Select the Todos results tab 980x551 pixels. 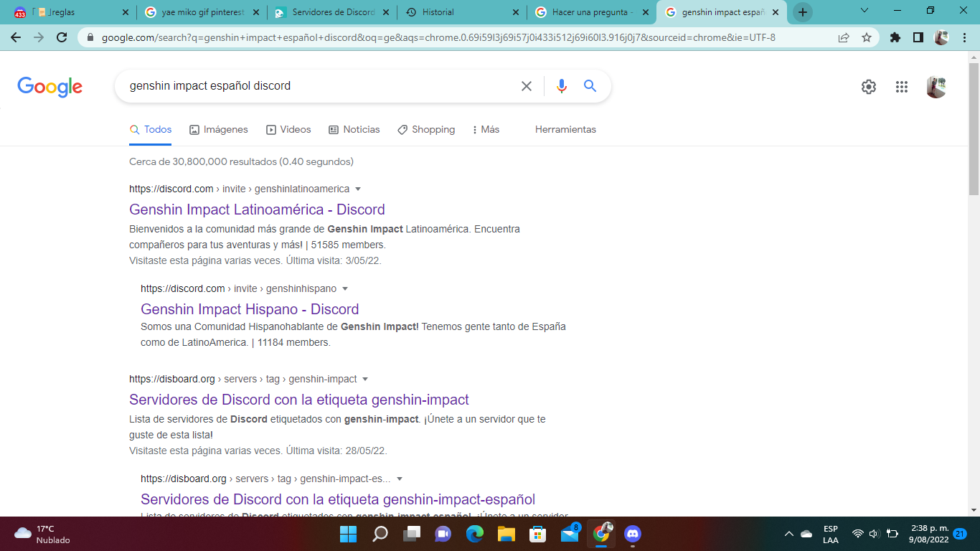(151, 130)
